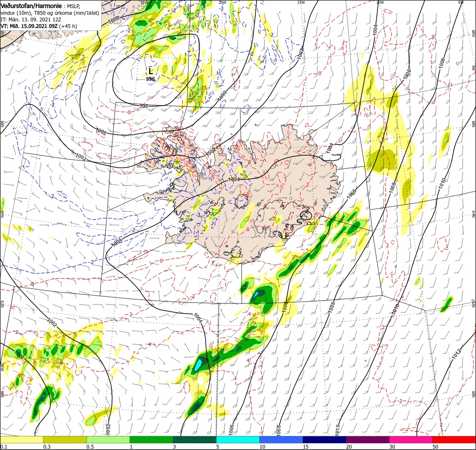Click the 'IT: Mán. 13. 09. 2021 12Z' line
The height and width of the screenshot is (450, 476).
pyautogui.click(x=30, y=20)
